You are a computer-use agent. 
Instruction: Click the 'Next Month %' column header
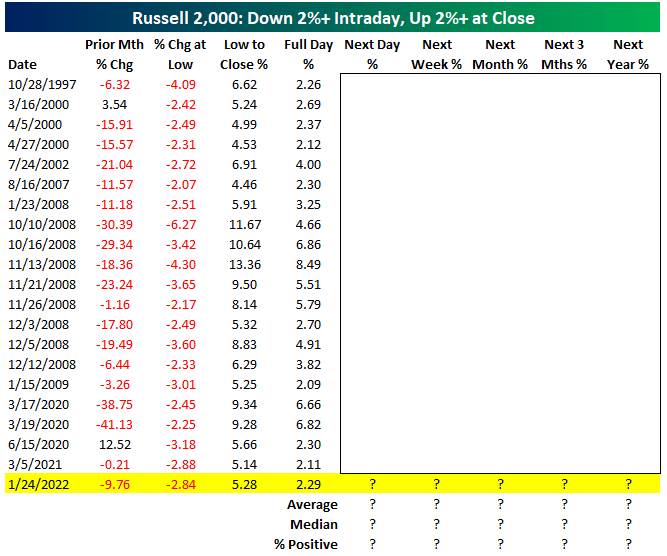[x=500, y=54]
